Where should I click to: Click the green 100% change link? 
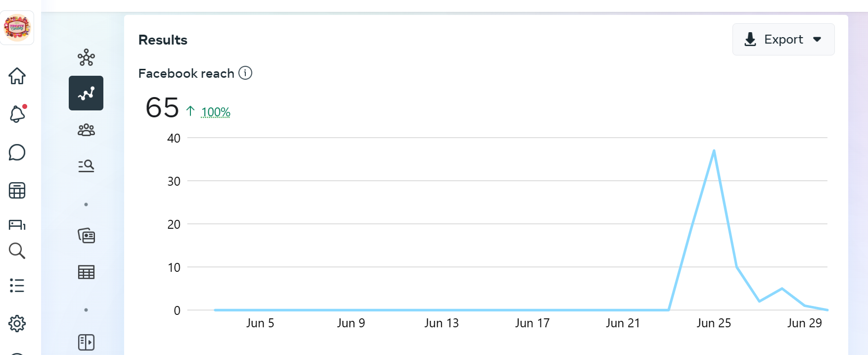(x=216, y=112)
